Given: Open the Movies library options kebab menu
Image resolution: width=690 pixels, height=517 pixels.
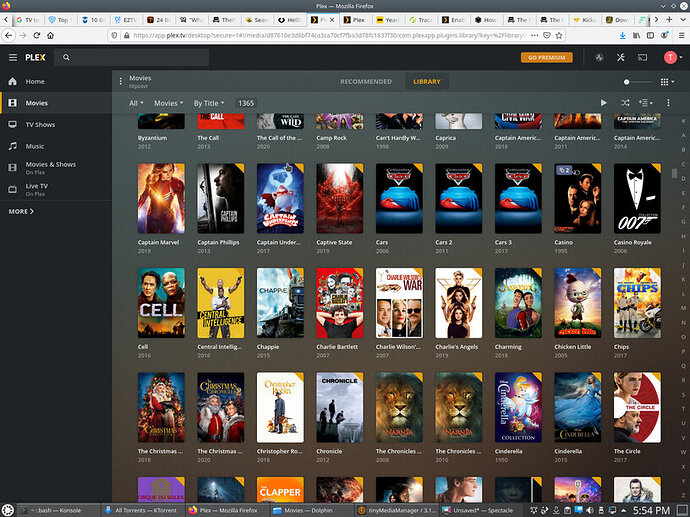Looking at the screenshot, I should point(121,81).
